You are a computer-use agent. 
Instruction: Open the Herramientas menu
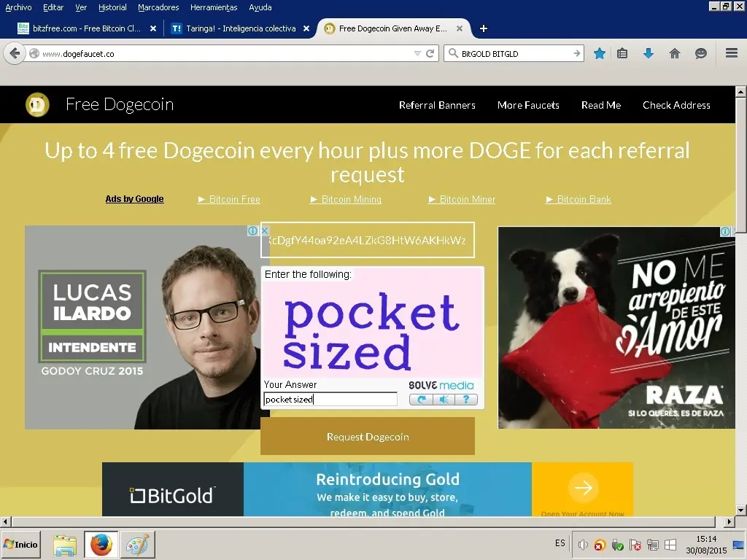click(214, 7)
